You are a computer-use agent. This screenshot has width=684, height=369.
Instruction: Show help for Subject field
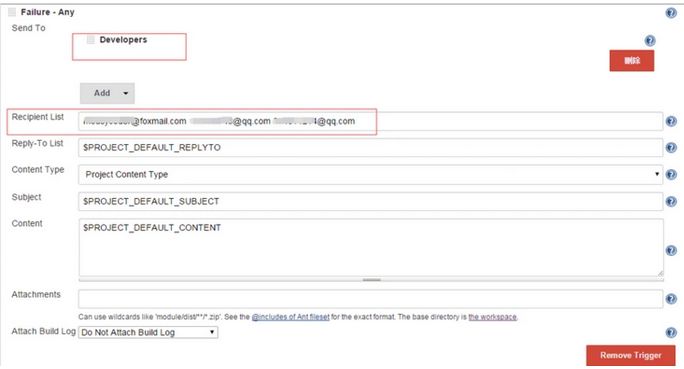pyautogui.click(x=671, y=202)
